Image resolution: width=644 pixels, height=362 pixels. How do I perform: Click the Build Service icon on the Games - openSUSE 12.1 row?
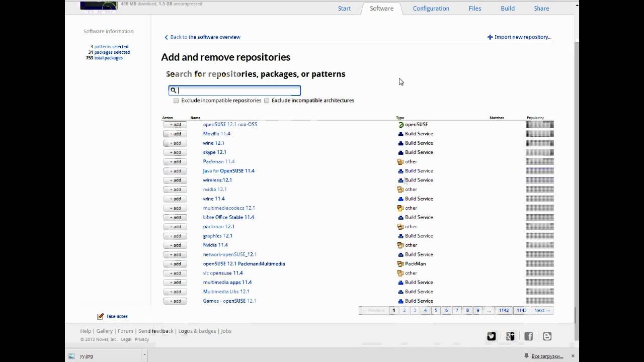[400, 301]
